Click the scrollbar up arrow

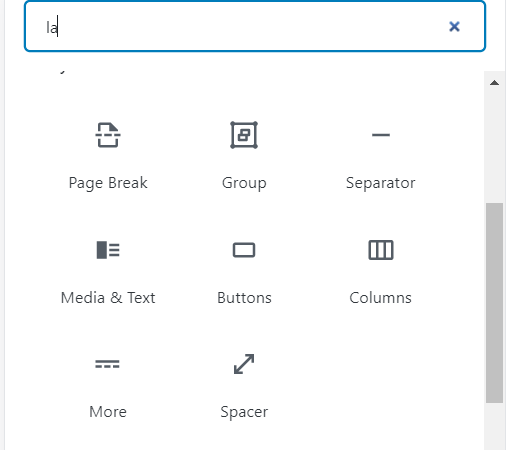click(495, 83)
